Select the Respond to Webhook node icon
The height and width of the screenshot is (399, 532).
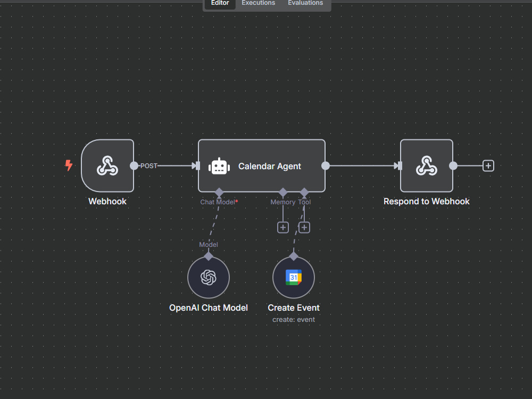click(x=427, y=165)
